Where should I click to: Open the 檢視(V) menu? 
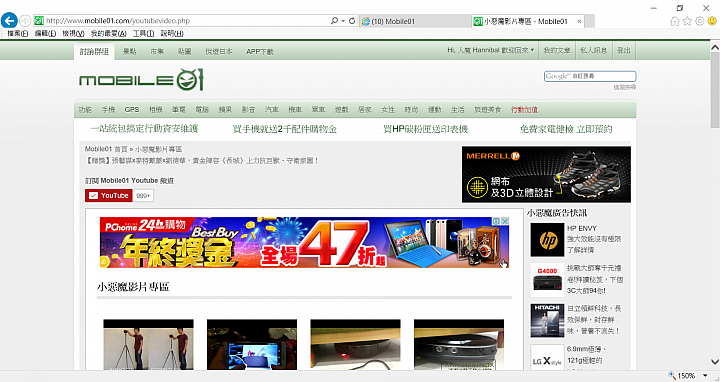(73, 34)
